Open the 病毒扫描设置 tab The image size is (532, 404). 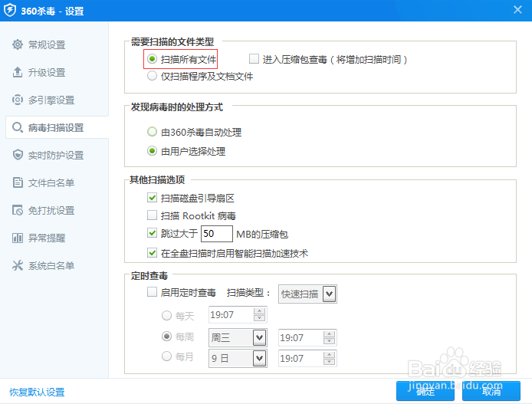click(x=54, y=127)
